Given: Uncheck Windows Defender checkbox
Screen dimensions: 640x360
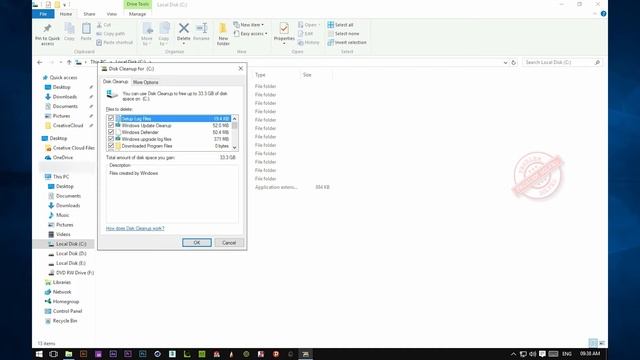Looking at the screenshot, I should [x=111, y=132].
